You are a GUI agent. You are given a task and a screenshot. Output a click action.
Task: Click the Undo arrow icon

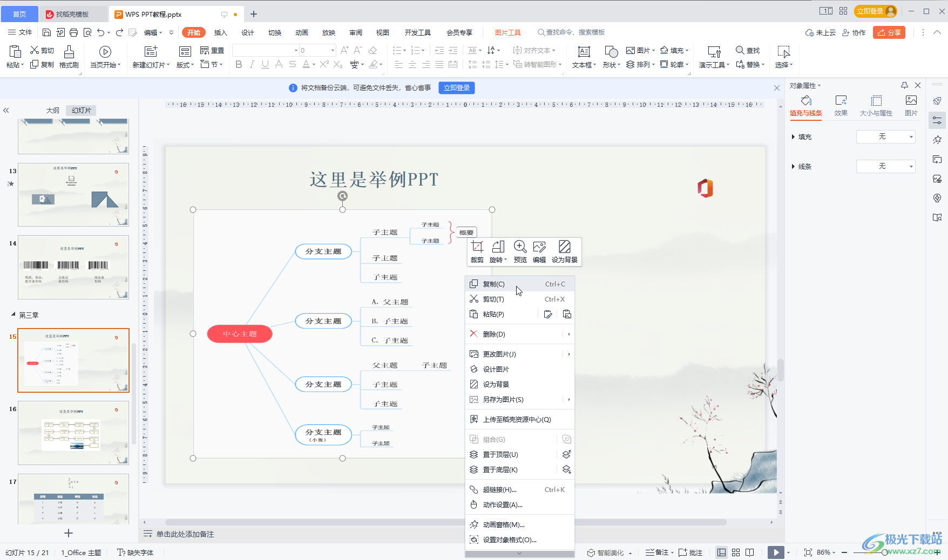click(100, 32)
